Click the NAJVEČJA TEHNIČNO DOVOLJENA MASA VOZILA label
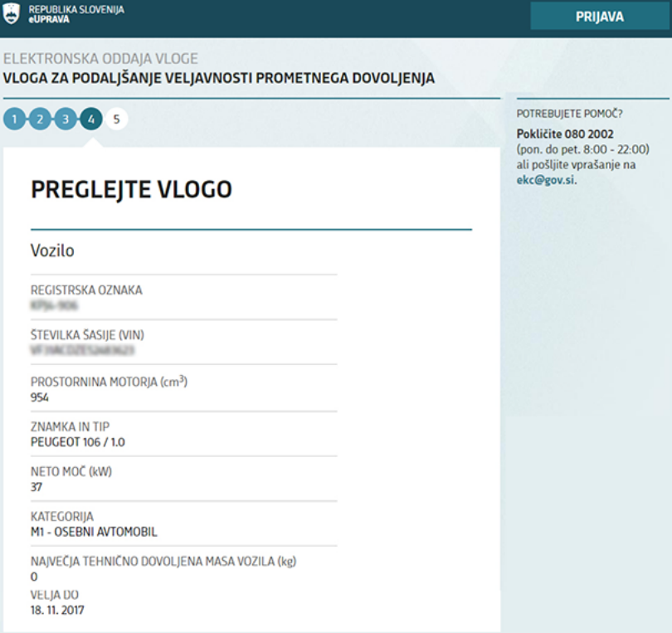The width and height of the screenshot is (672, 633). [163, 562]
